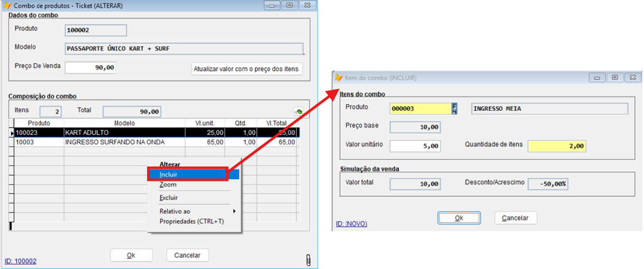Click Modelo column header
This screenshot has height=269, width=644.
pos(124,123)
